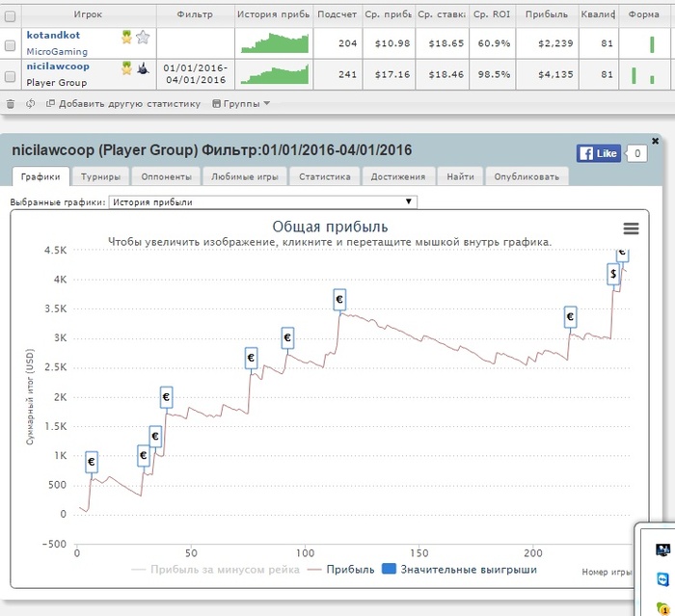Screen dimensions: 675x616
Task: Click the refresh icon below table
Action: tap(30, 104)
